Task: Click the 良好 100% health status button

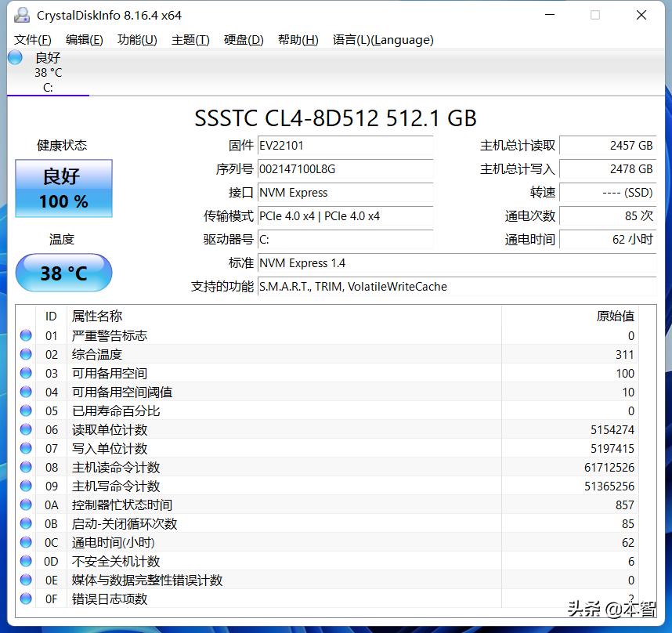Action: [63, 188]
